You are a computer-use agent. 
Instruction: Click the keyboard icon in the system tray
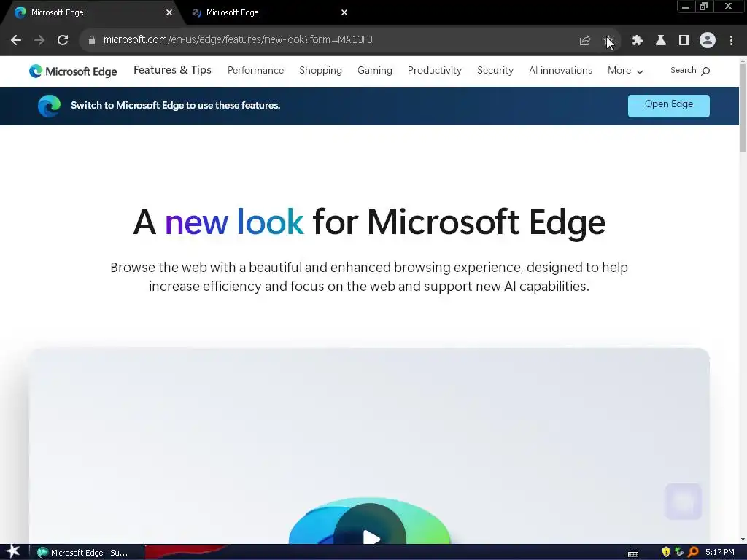tap(632, 553)
